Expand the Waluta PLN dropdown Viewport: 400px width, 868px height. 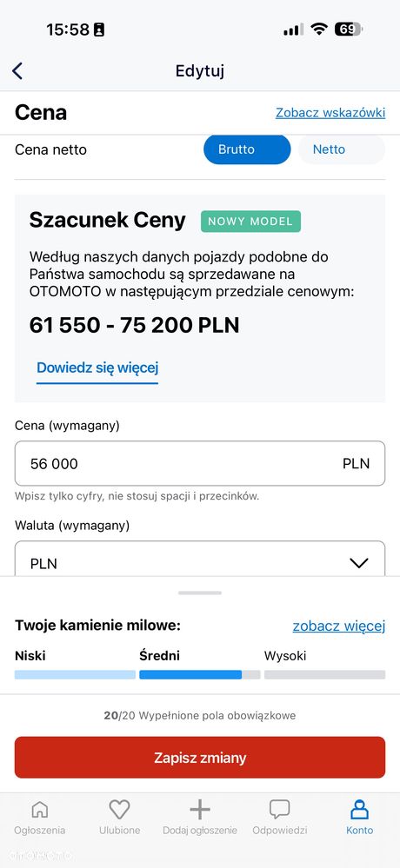[200, 559]
